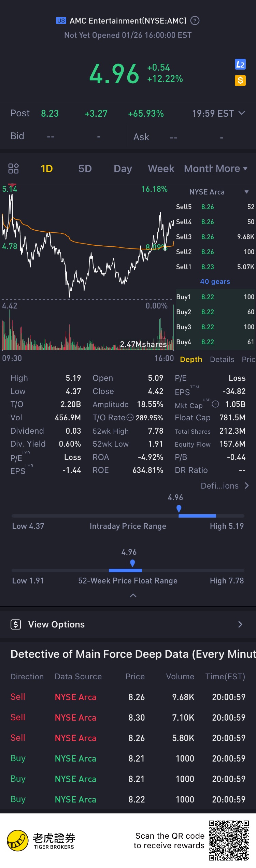Viewport: 256px width, 868px height.
Task: Tap the Buy row priced 8.22 in Main Force list
Action: coord(128,799)
